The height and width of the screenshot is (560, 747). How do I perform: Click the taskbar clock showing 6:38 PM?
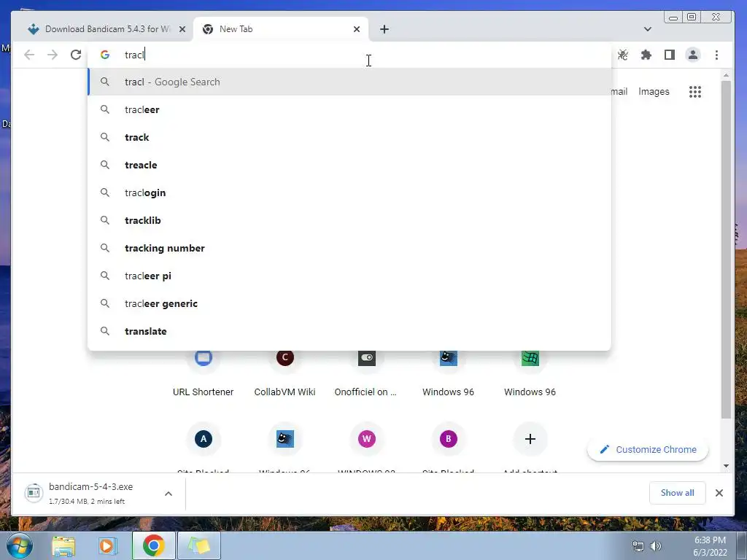click(710, 546)
